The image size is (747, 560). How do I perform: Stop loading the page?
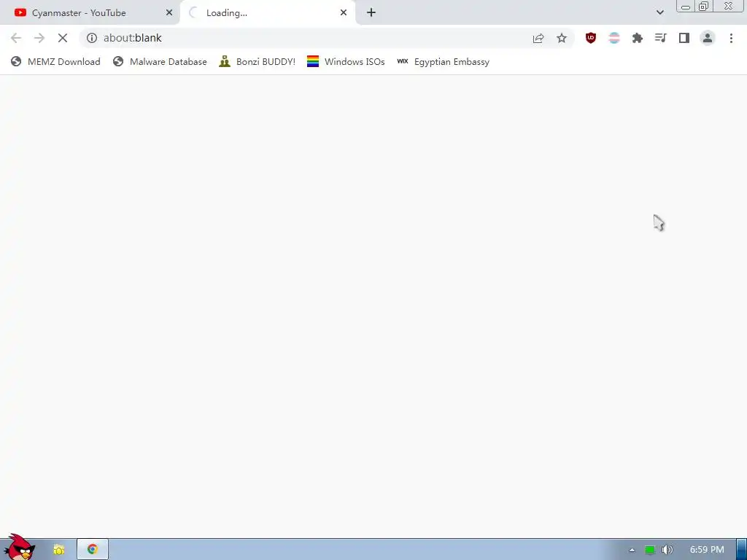point(63,38)
